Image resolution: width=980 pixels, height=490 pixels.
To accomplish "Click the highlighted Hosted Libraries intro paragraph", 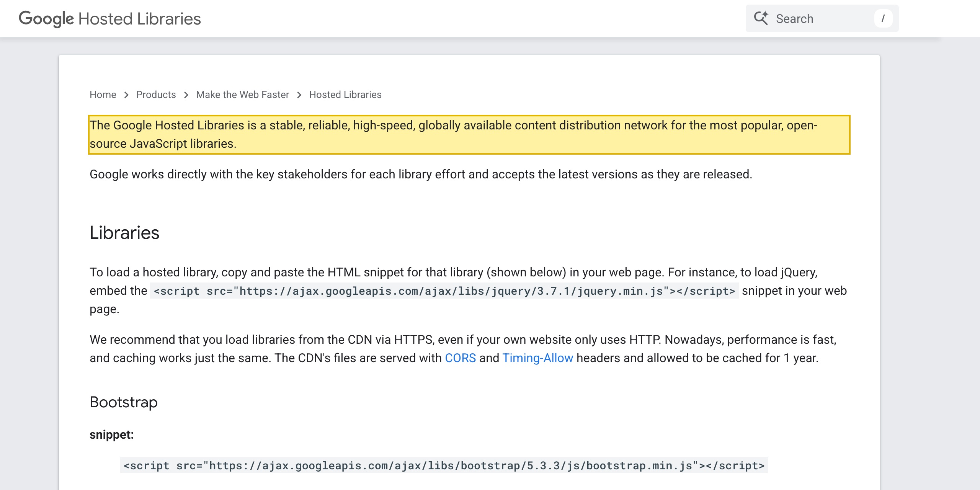I will (x=469, y=134).
